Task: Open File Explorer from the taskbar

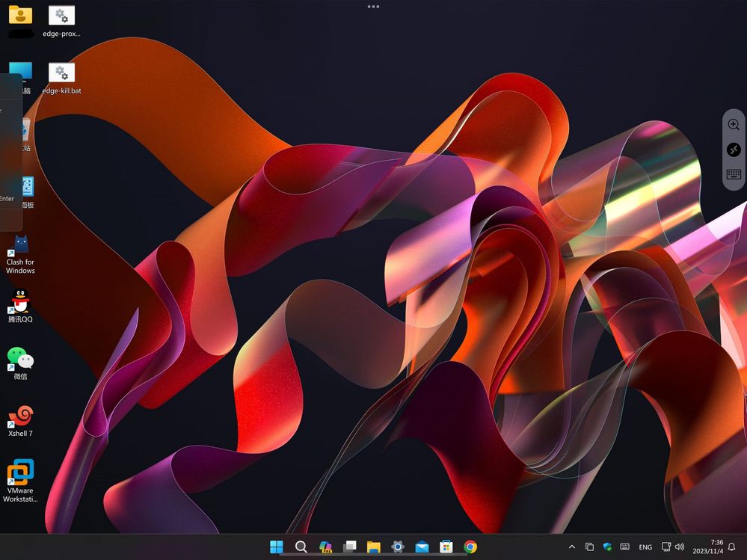Action: [374, 547]
